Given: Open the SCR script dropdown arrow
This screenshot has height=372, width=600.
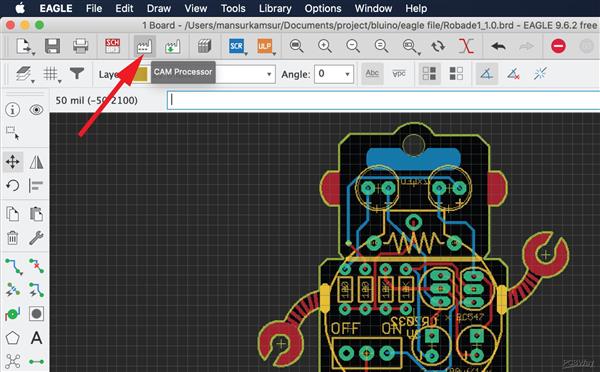Looking at the screenshot, I should (x=245, y=53).
